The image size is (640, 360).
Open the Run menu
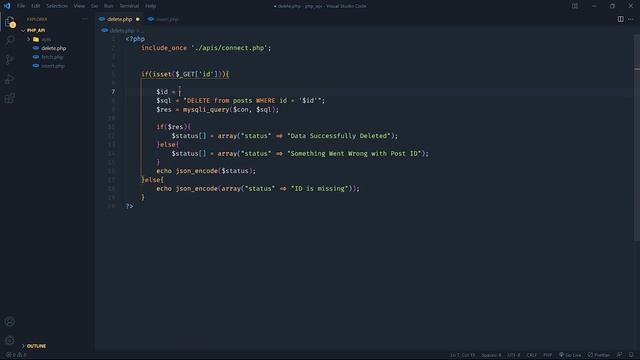pos(109,6)
